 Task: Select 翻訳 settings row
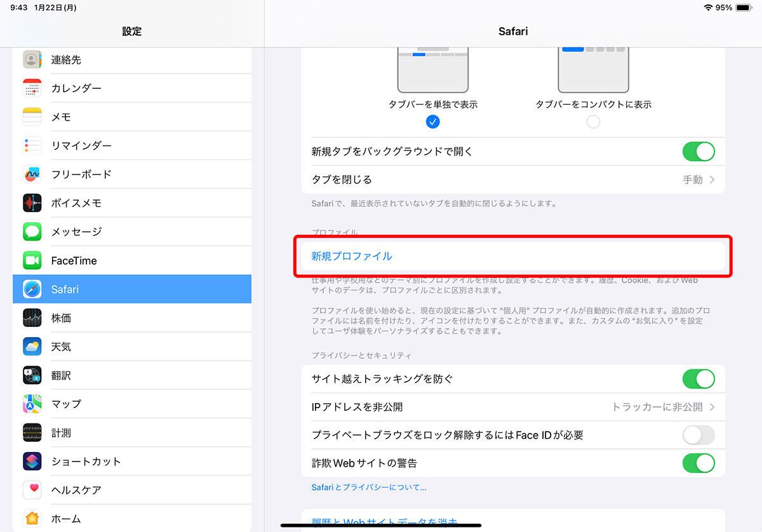[132, 375]
